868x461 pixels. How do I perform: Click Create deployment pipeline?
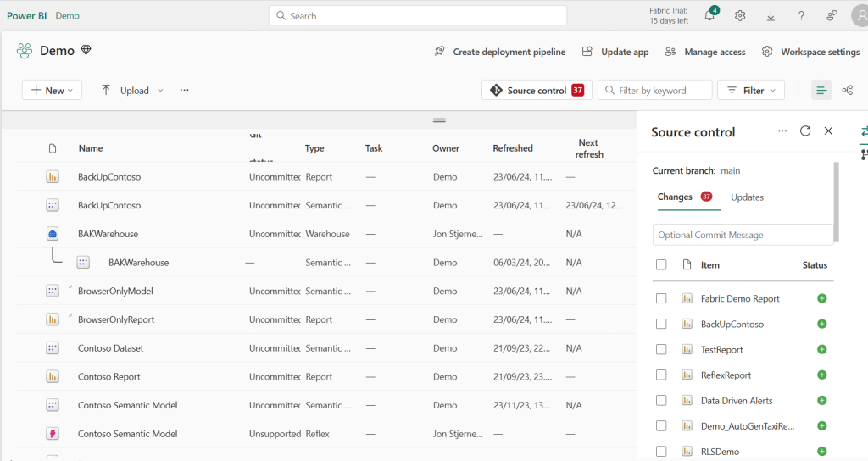click(x=500, y=52)
